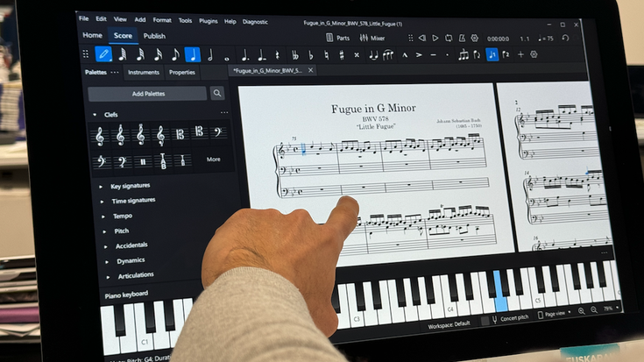The width and height of the screenshot is (644, 362).
Task: Open the Help menu
Action: tap(230, 21)
